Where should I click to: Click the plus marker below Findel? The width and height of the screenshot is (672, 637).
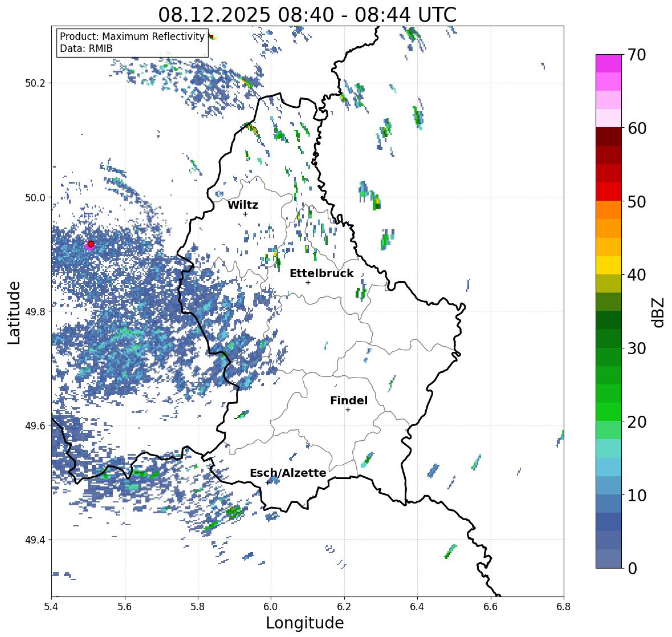tap(348, 410)
